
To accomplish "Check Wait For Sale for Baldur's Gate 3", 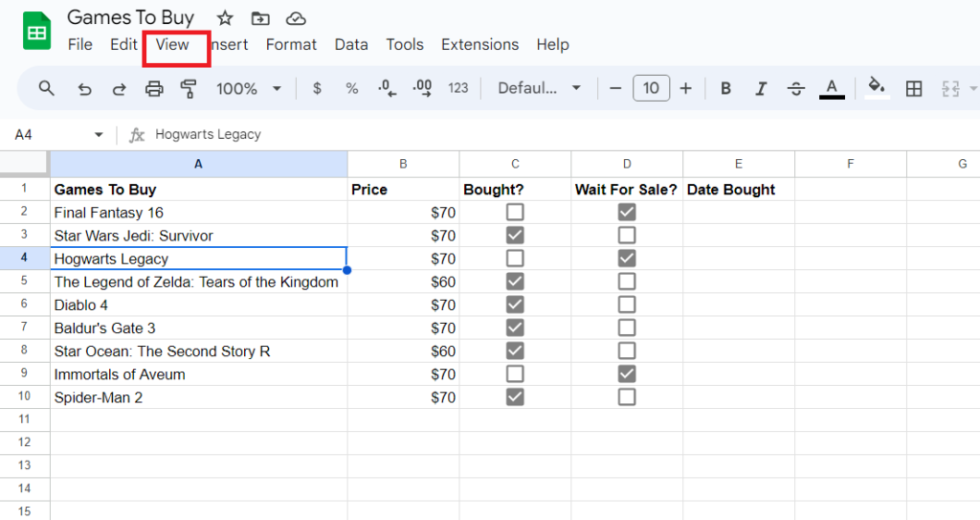I will pyautogui.click(x=627, y=328).
